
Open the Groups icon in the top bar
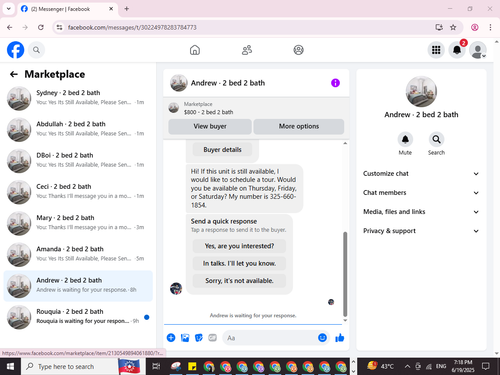pyautogui.click(x=298, y=50)
